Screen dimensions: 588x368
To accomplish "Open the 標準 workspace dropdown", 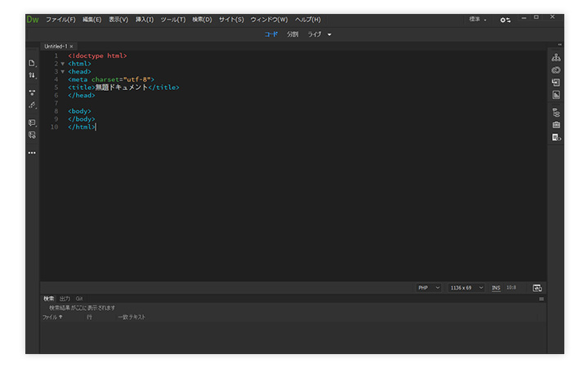I will tap(478, 20).
